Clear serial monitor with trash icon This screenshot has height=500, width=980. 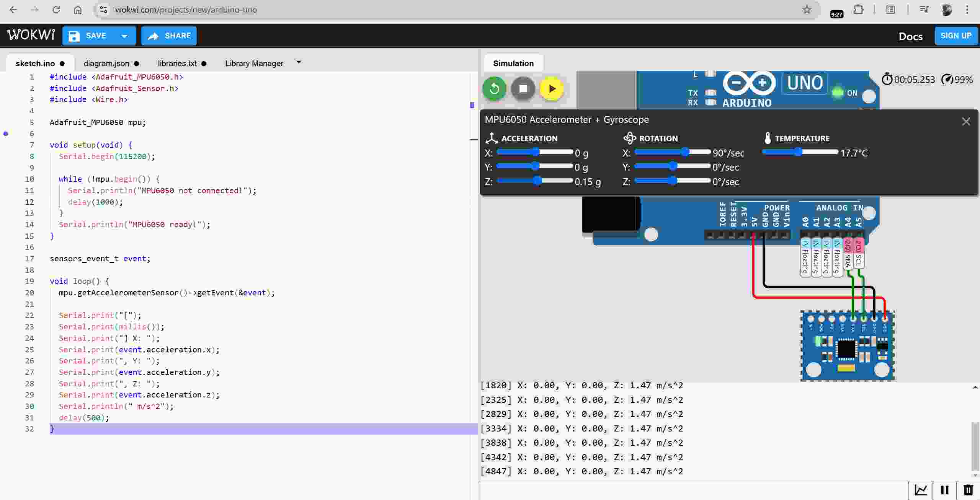pyautogui.click(x=968, y=490)
